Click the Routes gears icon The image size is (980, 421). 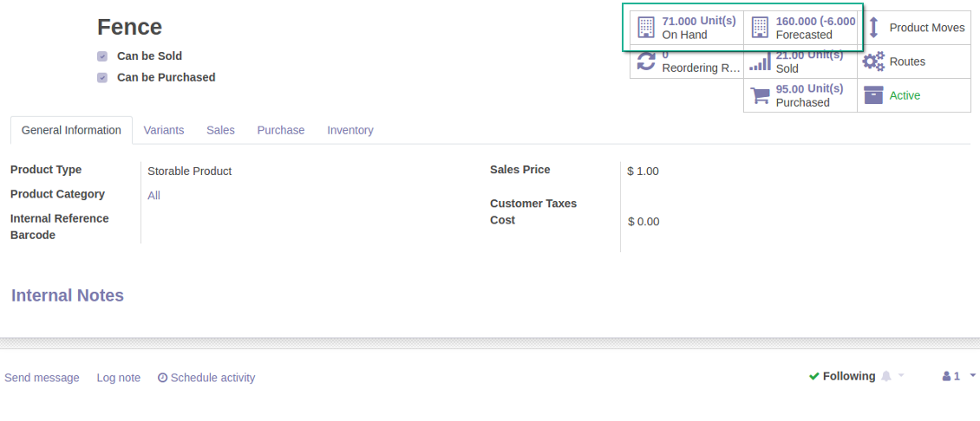tap(873, 62)
